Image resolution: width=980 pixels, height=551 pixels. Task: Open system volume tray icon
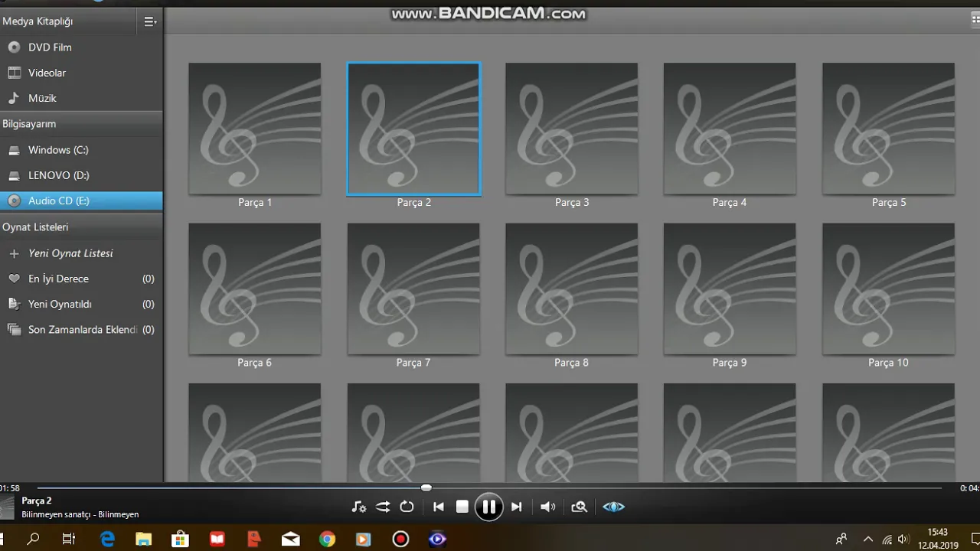pyautogui.click(x=904, y=539)
